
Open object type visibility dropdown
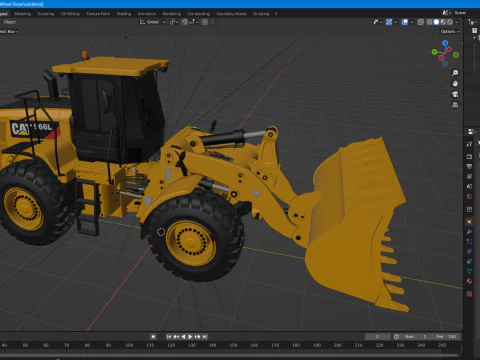(377, 22)
